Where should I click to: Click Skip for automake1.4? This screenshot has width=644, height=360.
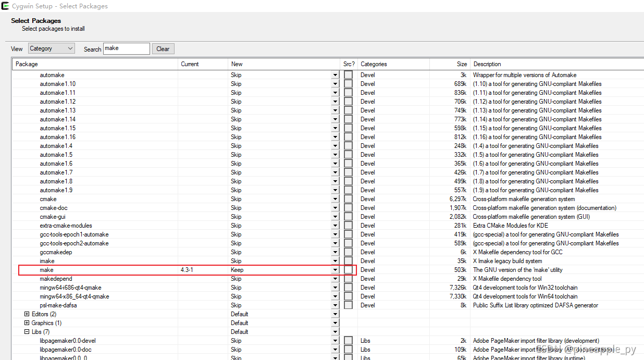(x=236, y=146)
